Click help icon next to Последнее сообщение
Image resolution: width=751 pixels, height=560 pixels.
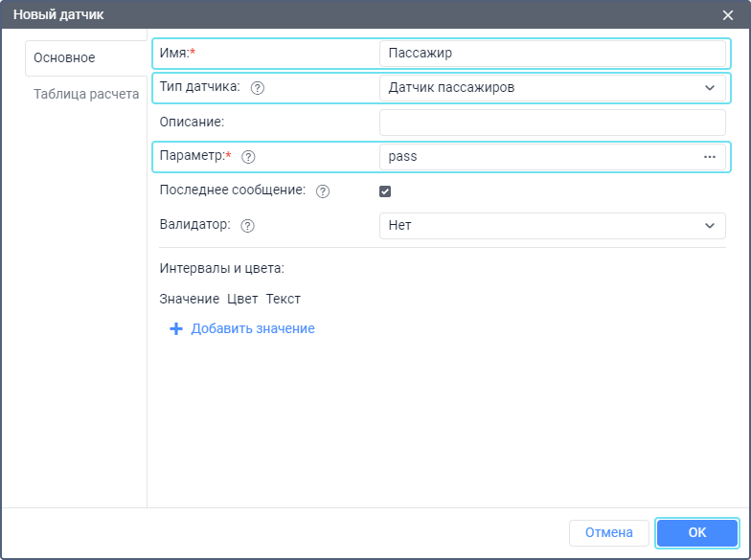pos(322,191)
